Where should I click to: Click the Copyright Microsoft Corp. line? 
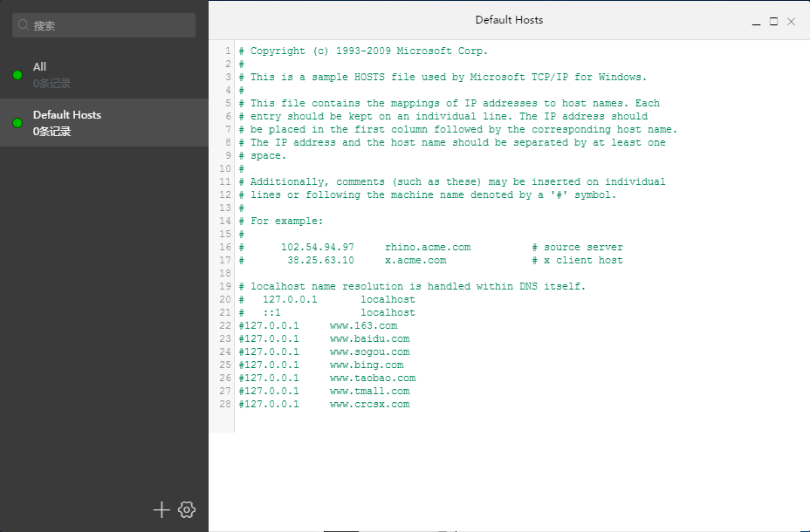tap(363, 51)
